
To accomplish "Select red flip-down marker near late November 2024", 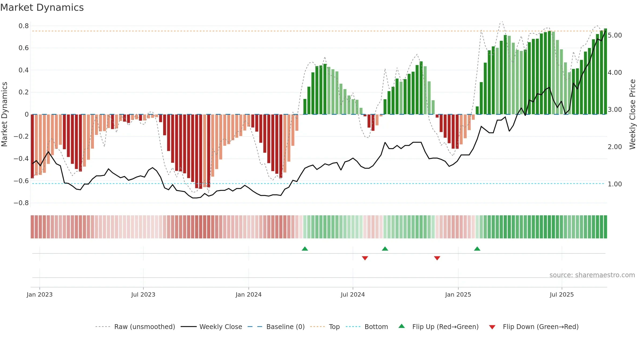I will coord(437,258).
